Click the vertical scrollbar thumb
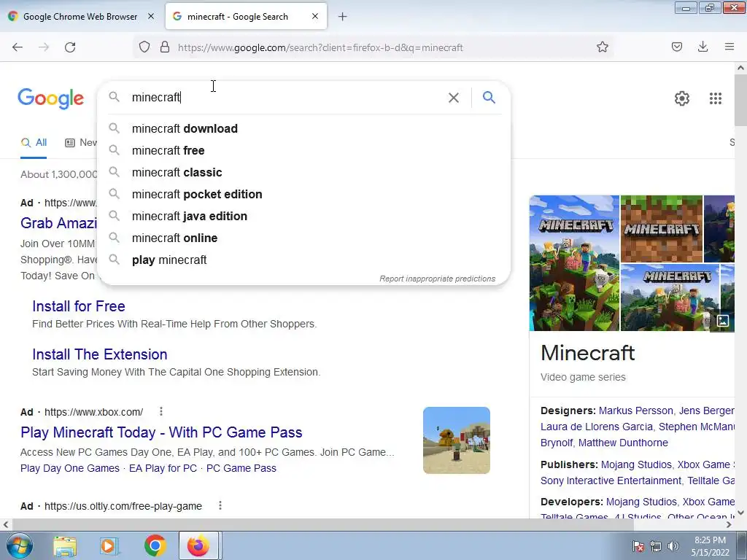747x560 pixels. [740, 101]
